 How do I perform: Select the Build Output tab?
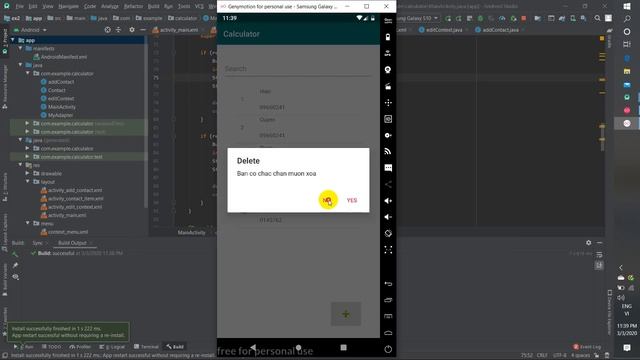(x=72, y=243)
